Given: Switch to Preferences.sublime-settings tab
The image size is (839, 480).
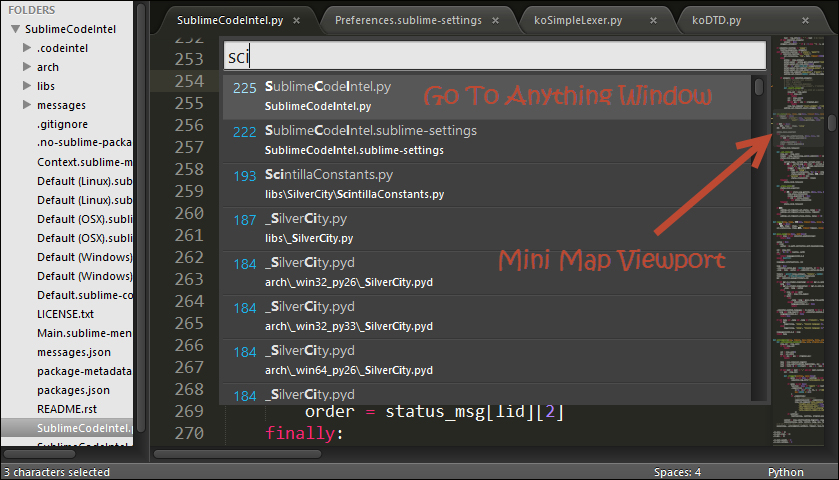Looking at the screenshot, I should point(408,20).
